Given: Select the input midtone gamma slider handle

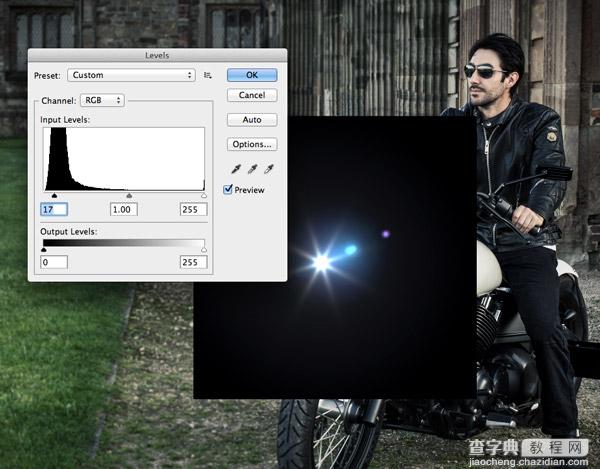Looking at the screenshot, I should pos(129,195).
